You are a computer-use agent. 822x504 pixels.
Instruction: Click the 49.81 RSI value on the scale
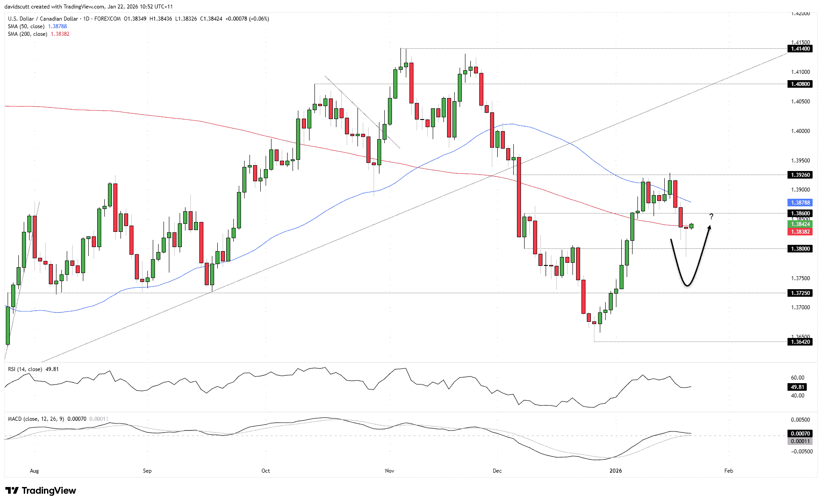click(x=796, y=387)
